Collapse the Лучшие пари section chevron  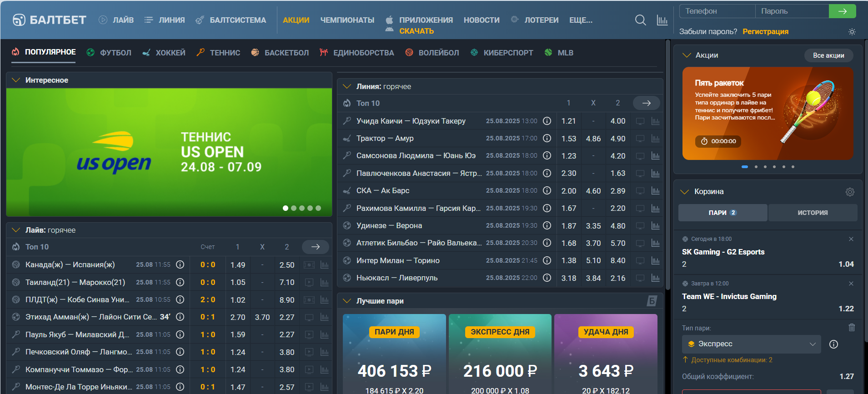pos(347,301)
